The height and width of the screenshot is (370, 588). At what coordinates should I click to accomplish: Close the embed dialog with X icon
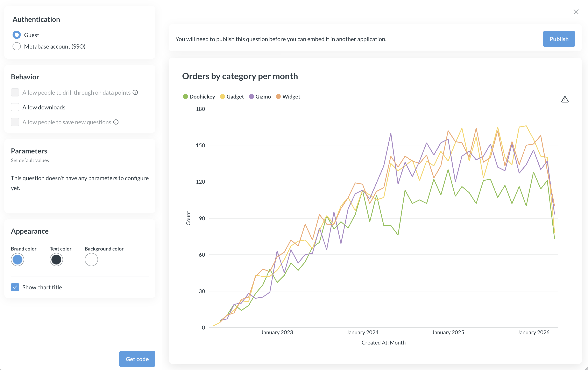(x=576, y=12)
